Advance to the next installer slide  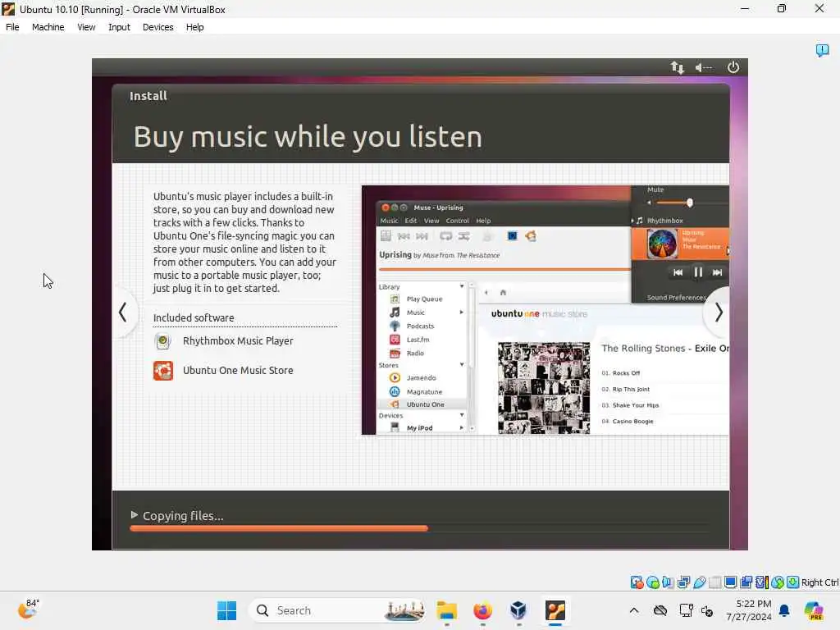pyautogui.click(x=719, y=313)
